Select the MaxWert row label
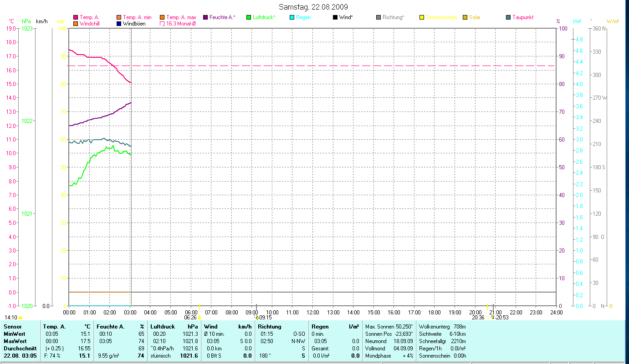Image resolution: width=629 pixels, height=364 pixels. point(14,341)
